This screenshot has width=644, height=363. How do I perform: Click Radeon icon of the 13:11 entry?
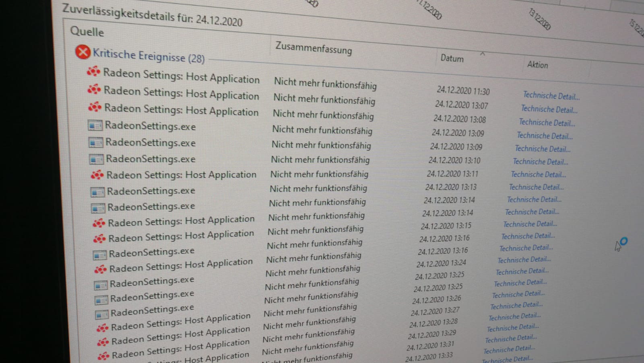[x=97, y=175]
